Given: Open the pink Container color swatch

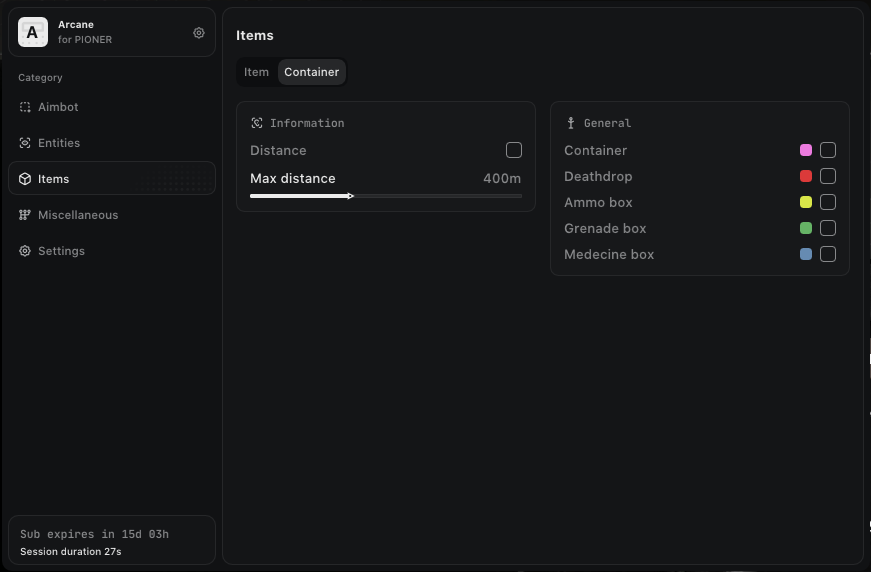Looking at the screenshot, I should tap(806, 150).
